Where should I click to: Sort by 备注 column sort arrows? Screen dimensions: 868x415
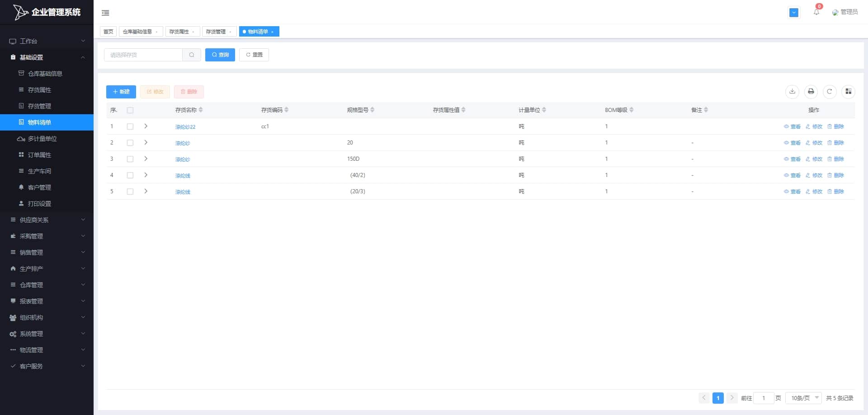pyautogui.click(x=706, y=110)
